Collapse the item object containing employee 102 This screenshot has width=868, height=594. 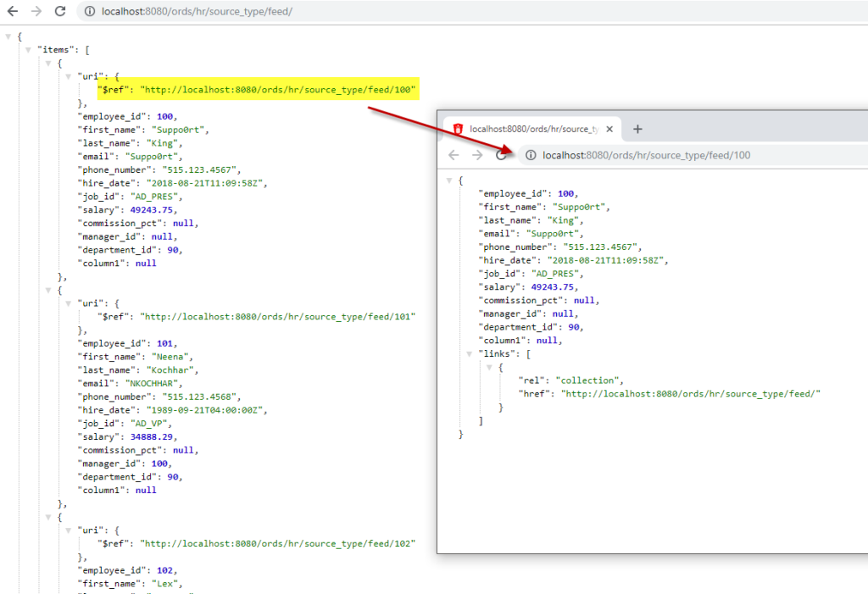pos(48,517)
